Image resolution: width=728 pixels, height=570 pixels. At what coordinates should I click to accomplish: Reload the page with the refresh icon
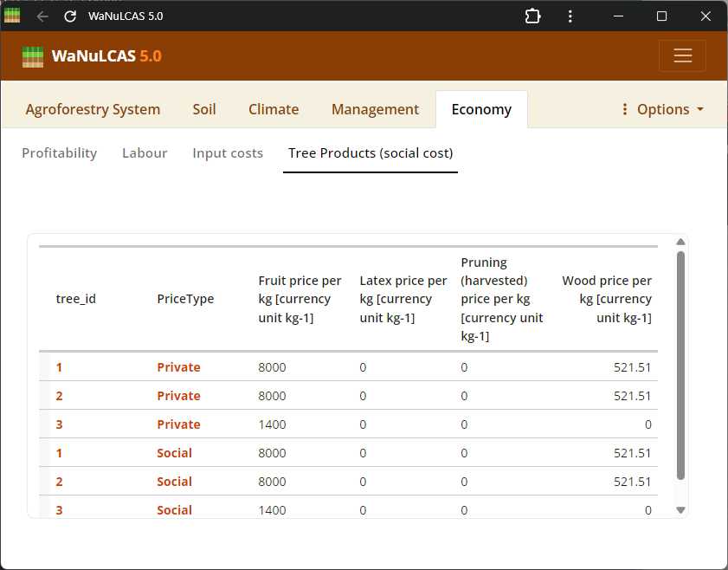(x=70, y=16)
